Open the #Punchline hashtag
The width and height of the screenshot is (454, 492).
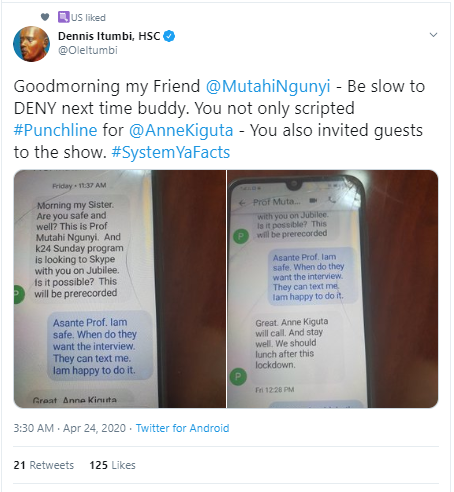[55, 130]
